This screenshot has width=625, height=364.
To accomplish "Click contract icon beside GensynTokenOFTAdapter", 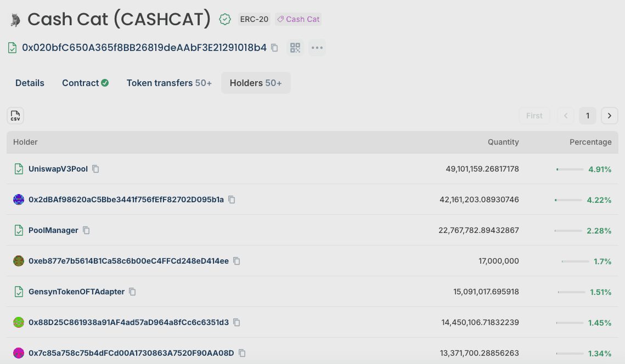I will pos(19,292).
